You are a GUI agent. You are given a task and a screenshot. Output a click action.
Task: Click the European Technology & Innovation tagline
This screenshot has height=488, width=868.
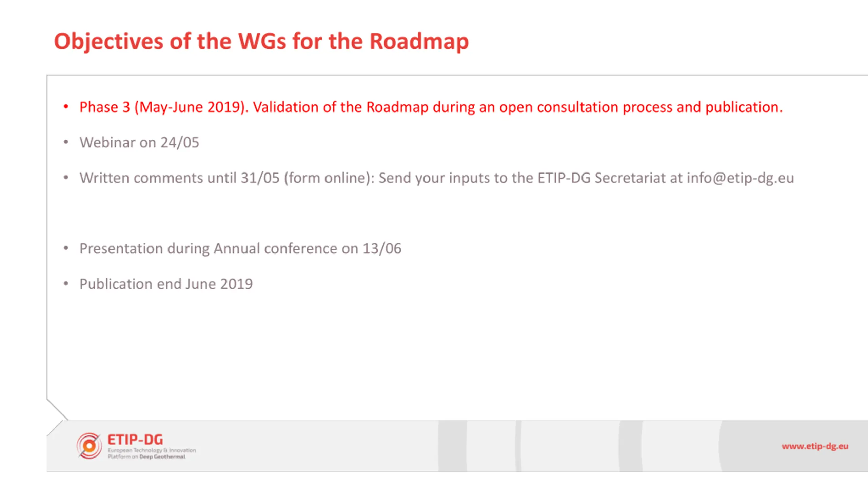pyautogui.click(x=152, y=450)
